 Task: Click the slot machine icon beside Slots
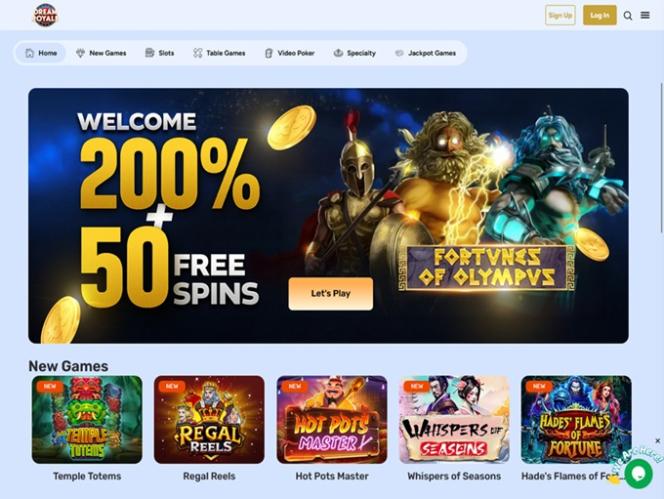pyautogui.click(x=149, y=53)
